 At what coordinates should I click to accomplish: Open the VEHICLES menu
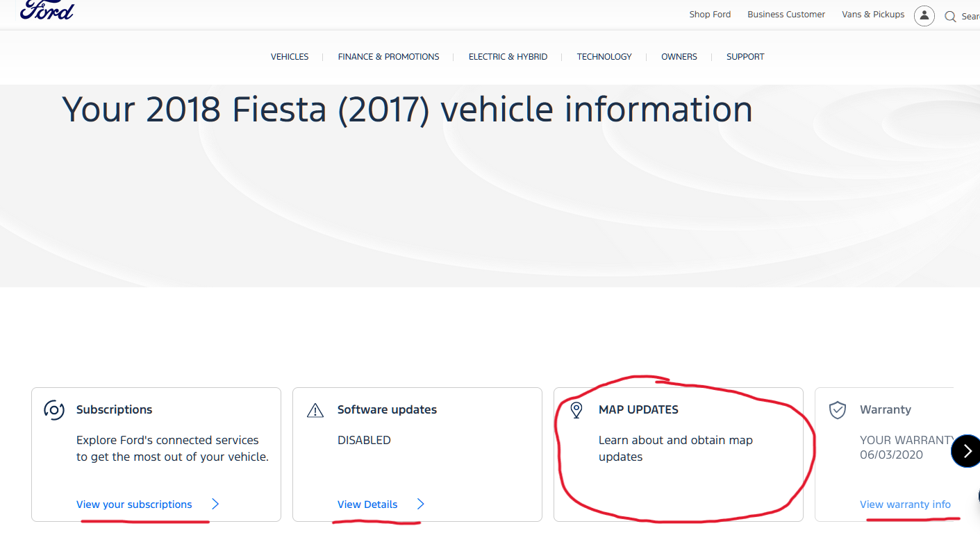tap(290, 57)
